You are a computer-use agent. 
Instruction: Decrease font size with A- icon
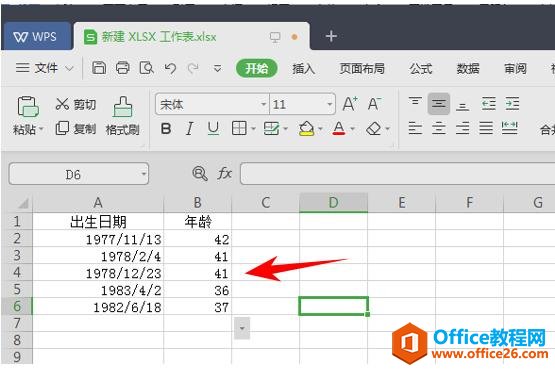point(374,104)
